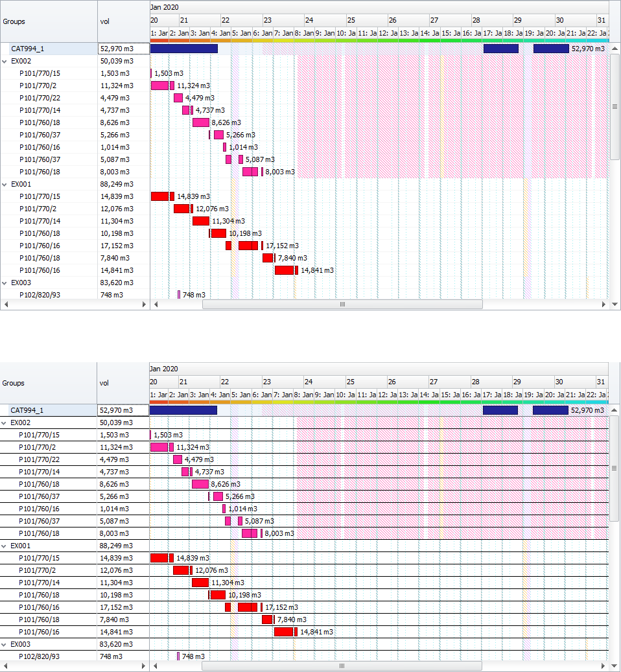This screenshot has width=621, height=672.
Task: Bottom chart tree pane scroll right arrow
Action: pos(143,666)
